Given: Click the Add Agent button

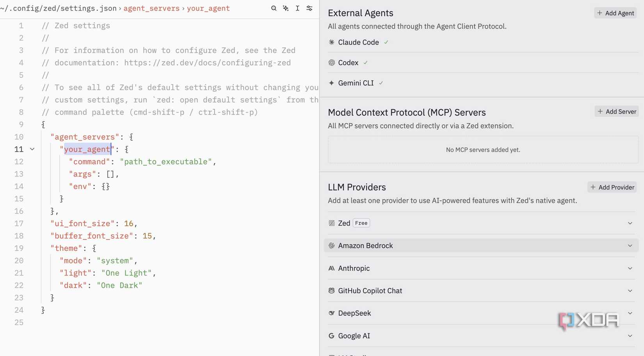Looking at the screenshot, I should [615, 13].
